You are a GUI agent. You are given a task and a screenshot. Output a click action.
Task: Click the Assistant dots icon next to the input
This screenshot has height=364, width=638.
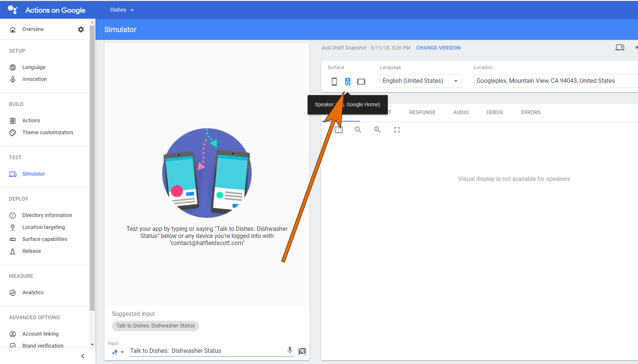pos(115,352)
